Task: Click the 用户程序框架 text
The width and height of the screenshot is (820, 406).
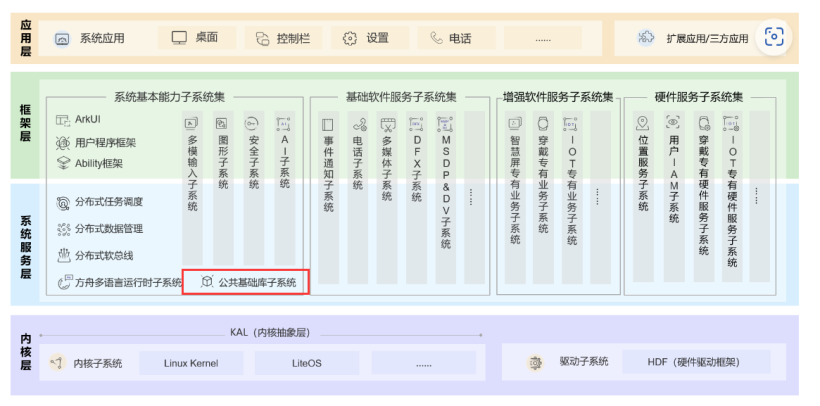Action: [x=106, y=143]
